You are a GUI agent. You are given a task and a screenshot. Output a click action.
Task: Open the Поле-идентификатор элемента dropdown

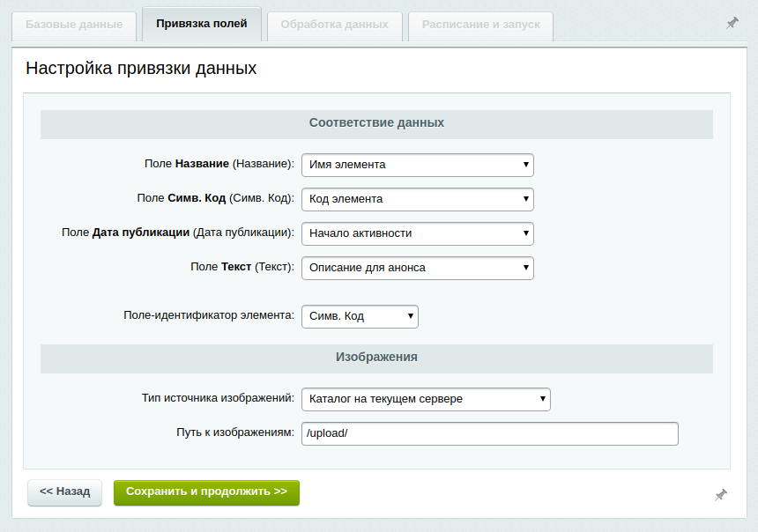click(360, 316)
